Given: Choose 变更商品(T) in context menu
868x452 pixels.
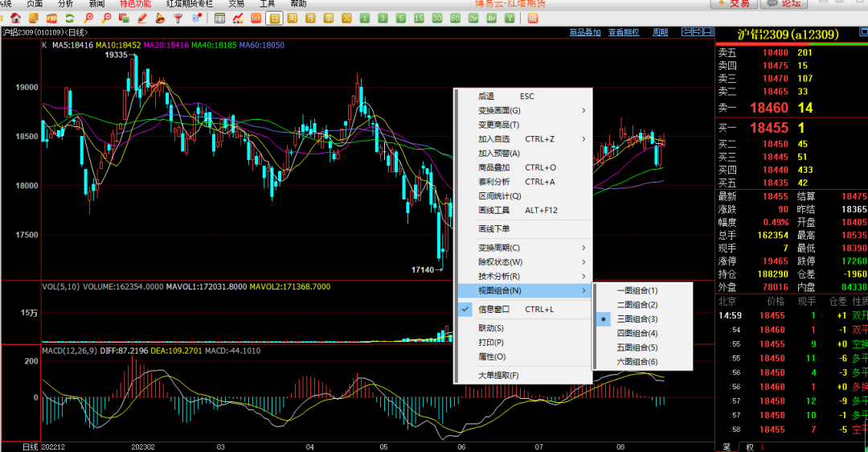Looking at the screenshot, I should (523, 125).
